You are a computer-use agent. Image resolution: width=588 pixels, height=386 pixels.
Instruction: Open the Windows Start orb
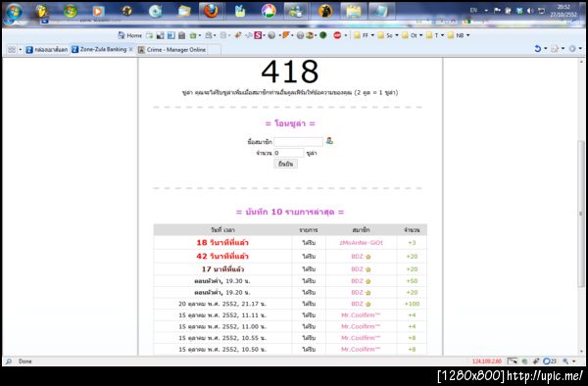coord(14,11)
